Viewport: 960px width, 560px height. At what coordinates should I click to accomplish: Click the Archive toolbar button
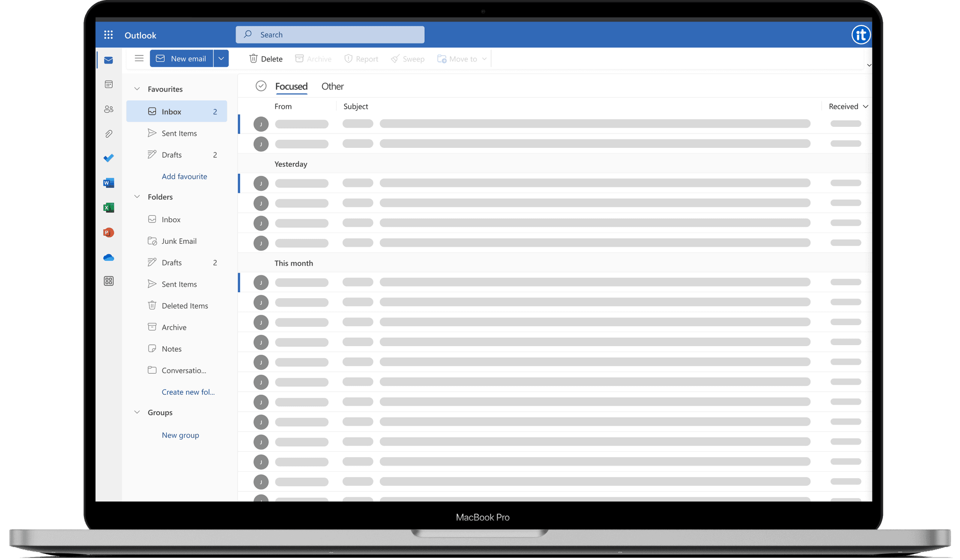point(313,59)
